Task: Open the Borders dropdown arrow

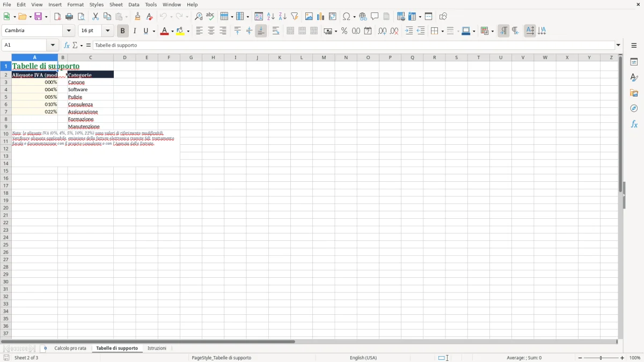Action: [x=442, y=31]
